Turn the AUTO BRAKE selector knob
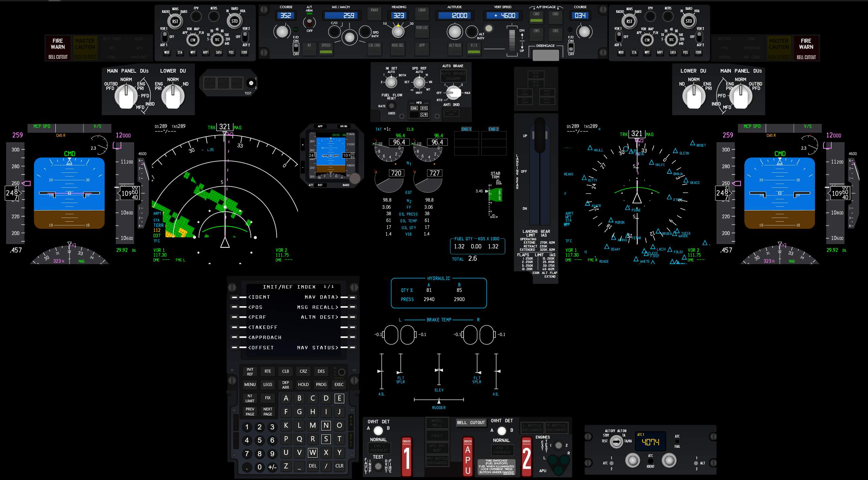The height and width of the screenshot is (480, 868). tap(453, 92)
